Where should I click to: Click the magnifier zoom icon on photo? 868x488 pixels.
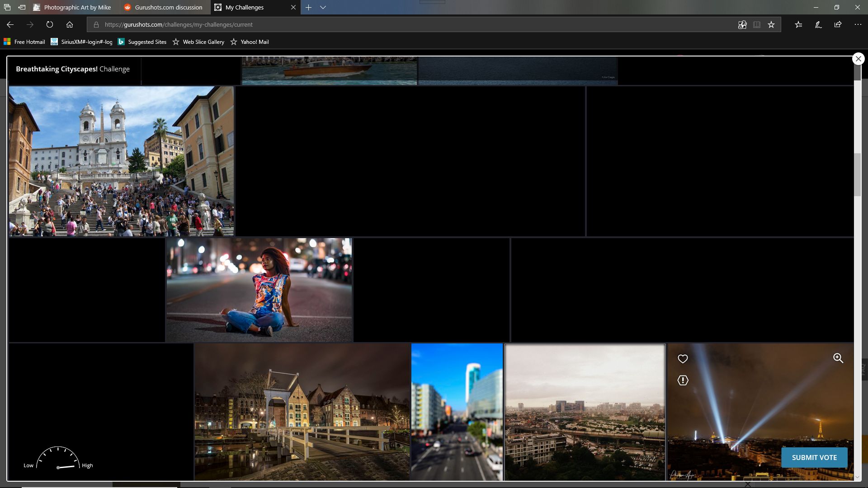(x=838, y=358)
